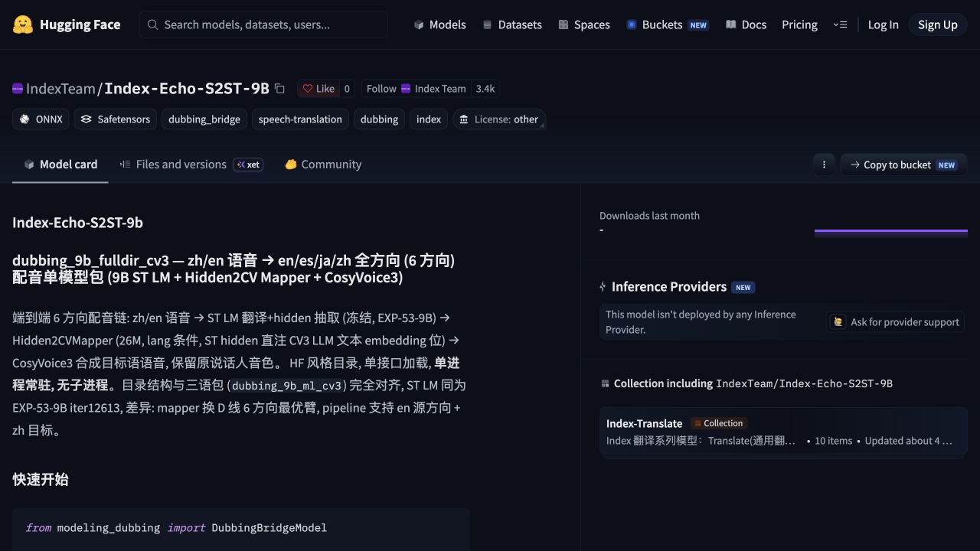Select the Safetensors tag
The image size is (980, 551).
(116, 119)
